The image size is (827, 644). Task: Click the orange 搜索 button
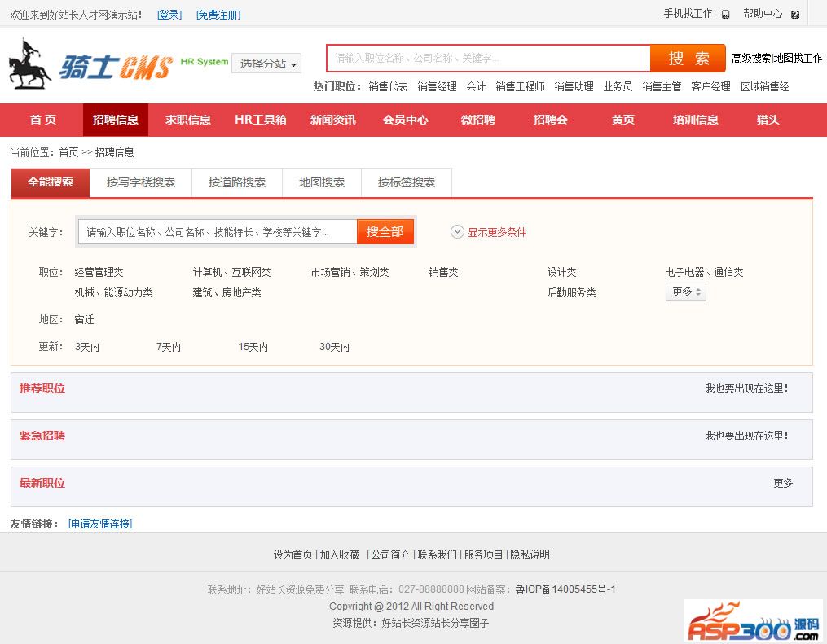pyautogui.click(x=688, y=58)
